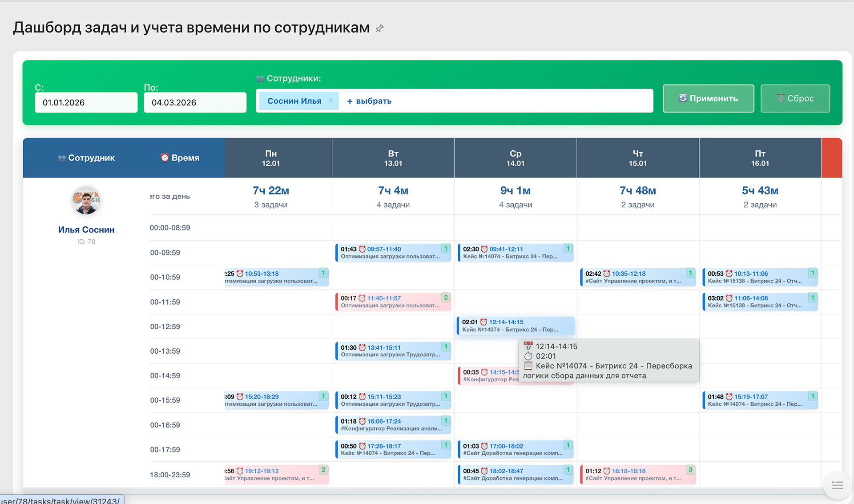Open task card 17:00-18:02 on Wednesday

(x=516, y=449)
